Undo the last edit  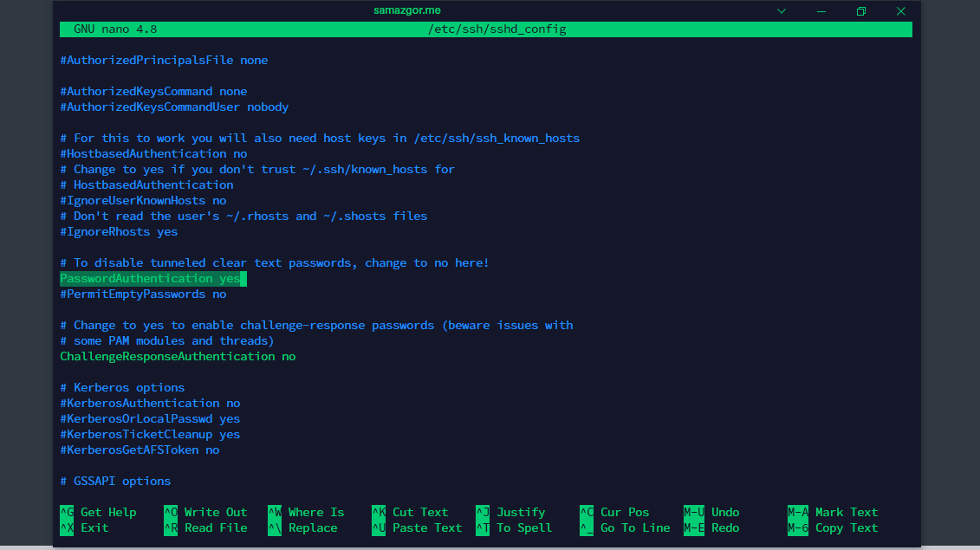[x=726, y=512]
